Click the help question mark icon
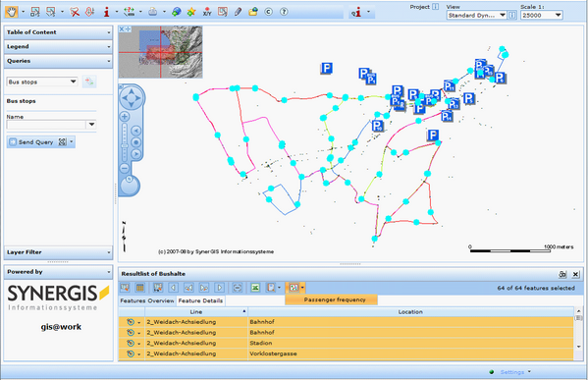This screenshot has height=380, width=588. point(284,12)
